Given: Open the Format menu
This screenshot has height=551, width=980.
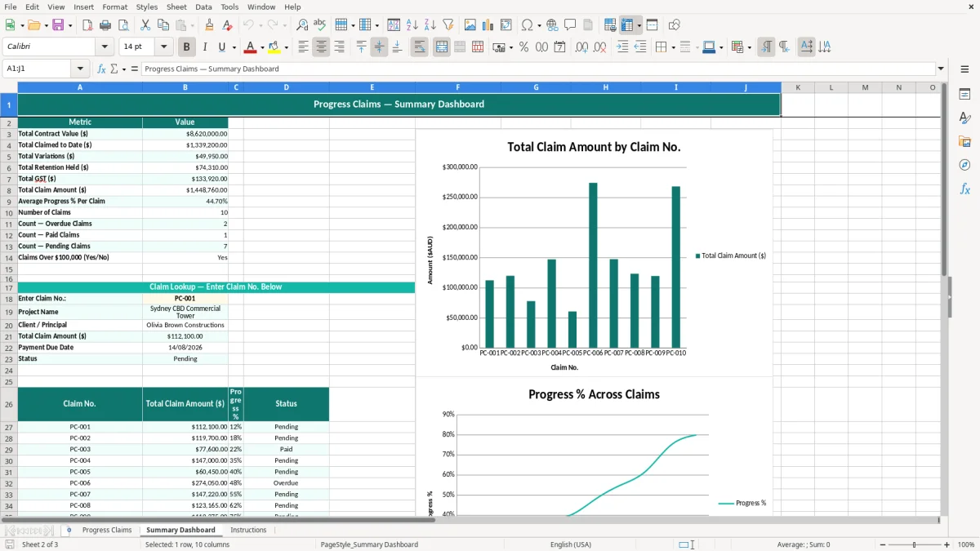Looking at the screenshot, I should (114, 7).
